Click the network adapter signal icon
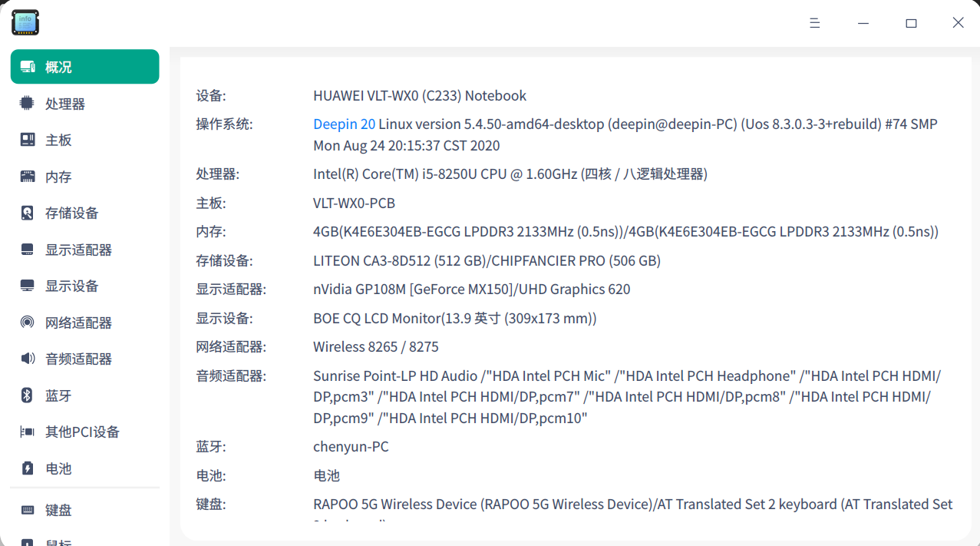Image resolution: width=980 pixels, height=546 pixels. coord(28,323)
